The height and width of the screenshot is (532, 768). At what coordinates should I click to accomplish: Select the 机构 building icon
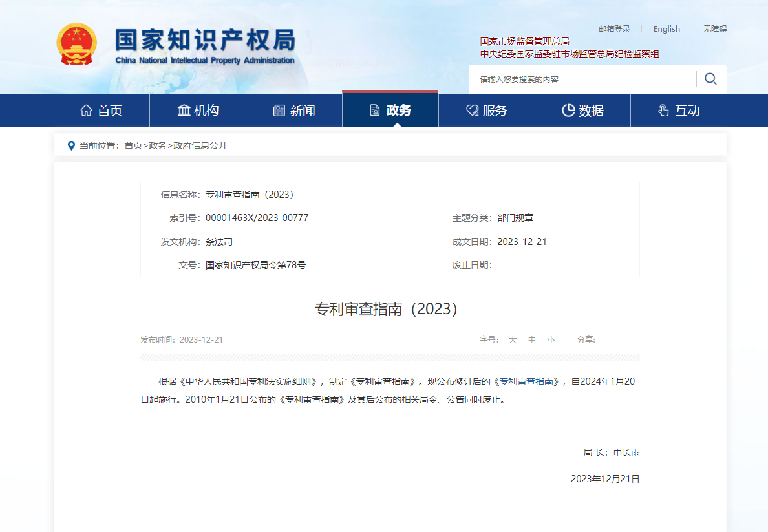pyautogui.click(x=184, y=110)
